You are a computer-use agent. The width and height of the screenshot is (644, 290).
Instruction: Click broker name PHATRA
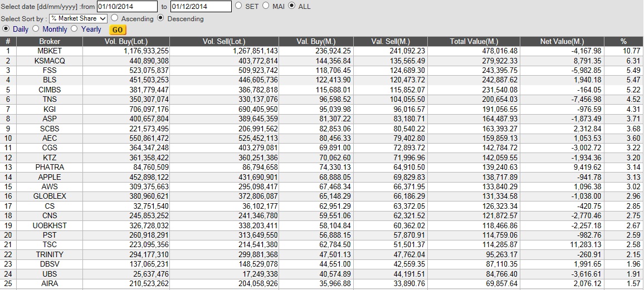click(50, 168)
